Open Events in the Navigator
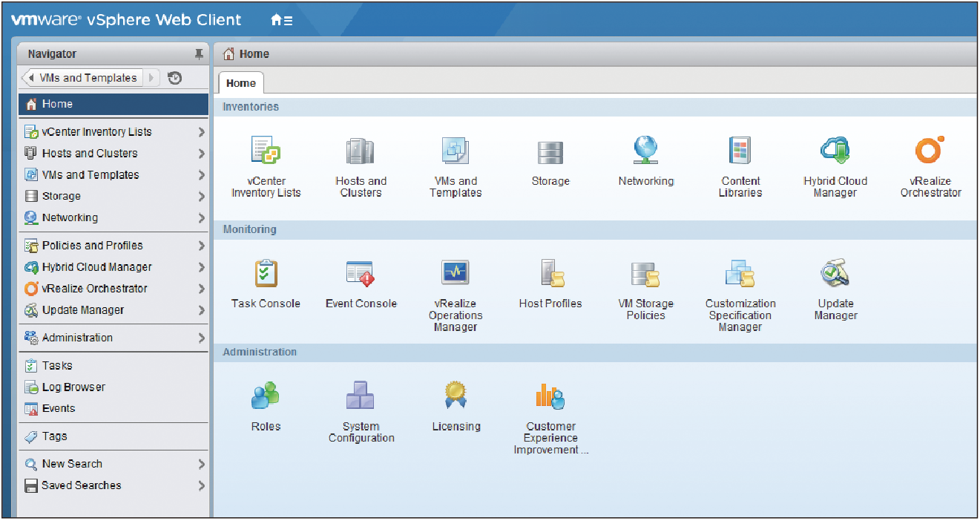The image size is (980, 521). coord(113,409)
